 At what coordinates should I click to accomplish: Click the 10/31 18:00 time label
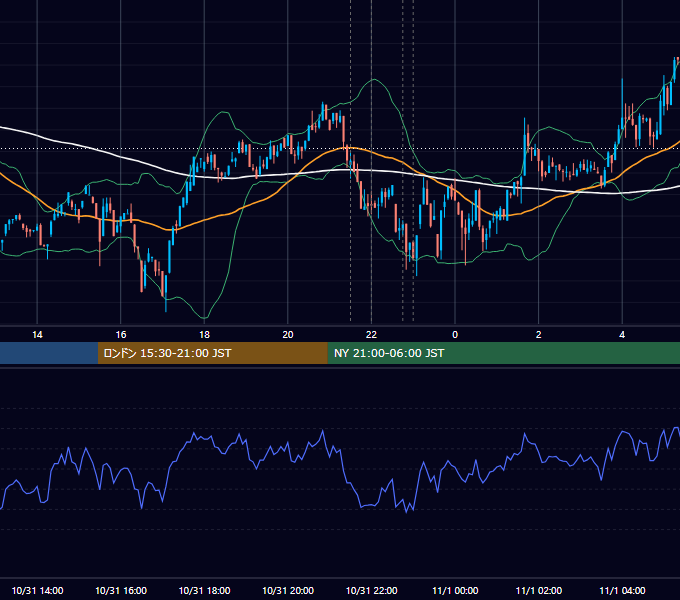point(204,590)
